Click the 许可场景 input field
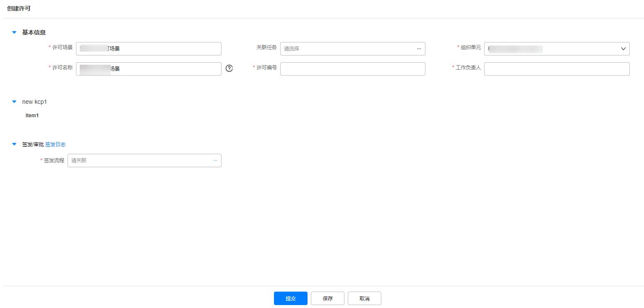This screenshot has height=308, width=644. tap(149, 49)
